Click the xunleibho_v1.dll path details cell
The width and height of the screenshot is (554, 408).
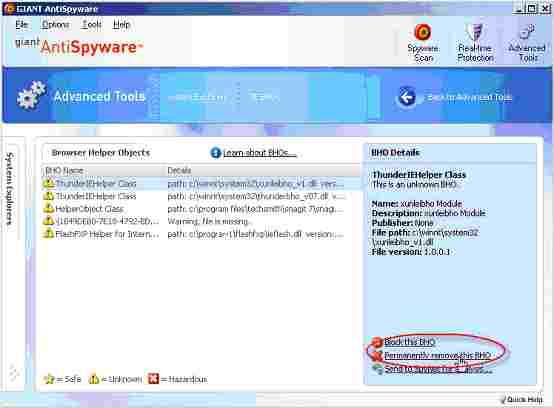pos(255,183)
